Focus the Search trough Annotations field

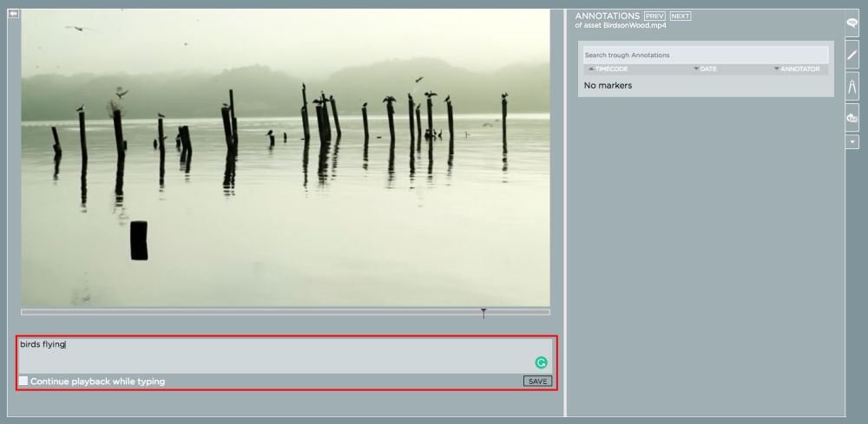[x=705, y=55]
